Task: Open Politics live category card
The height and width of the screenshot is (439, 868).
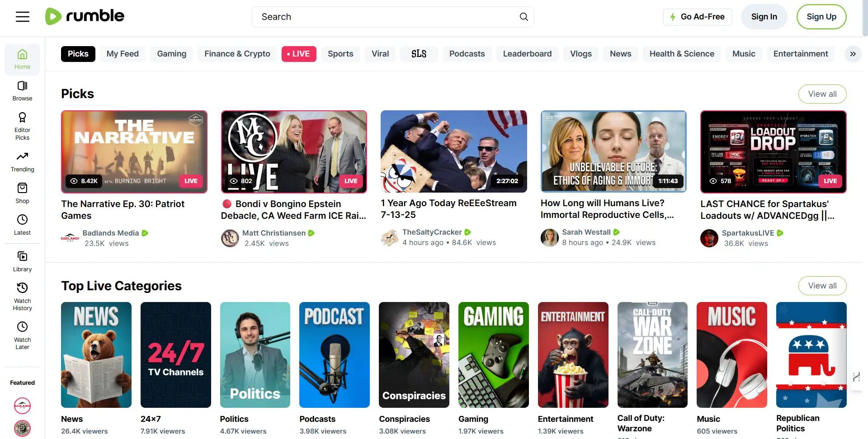Action: click(255, 355)
